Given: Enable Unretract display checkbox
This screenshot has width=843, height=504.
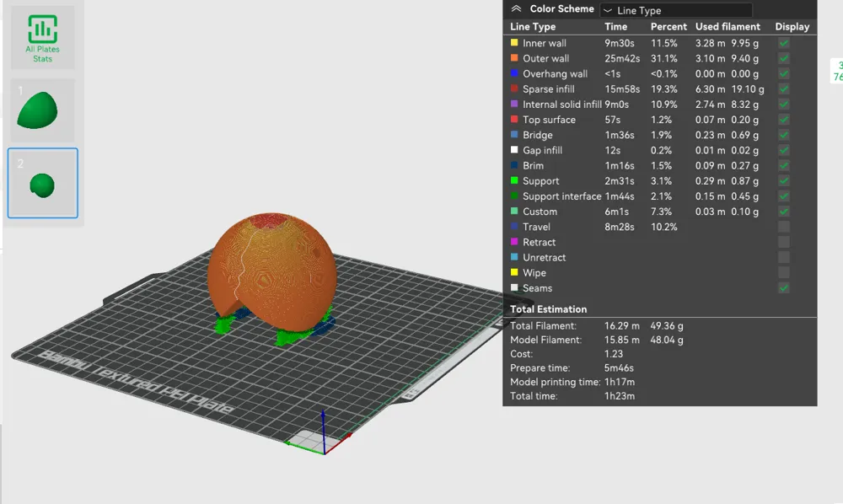Looking at the screenshot, I should pyautogui.click(x=784, y=257).
